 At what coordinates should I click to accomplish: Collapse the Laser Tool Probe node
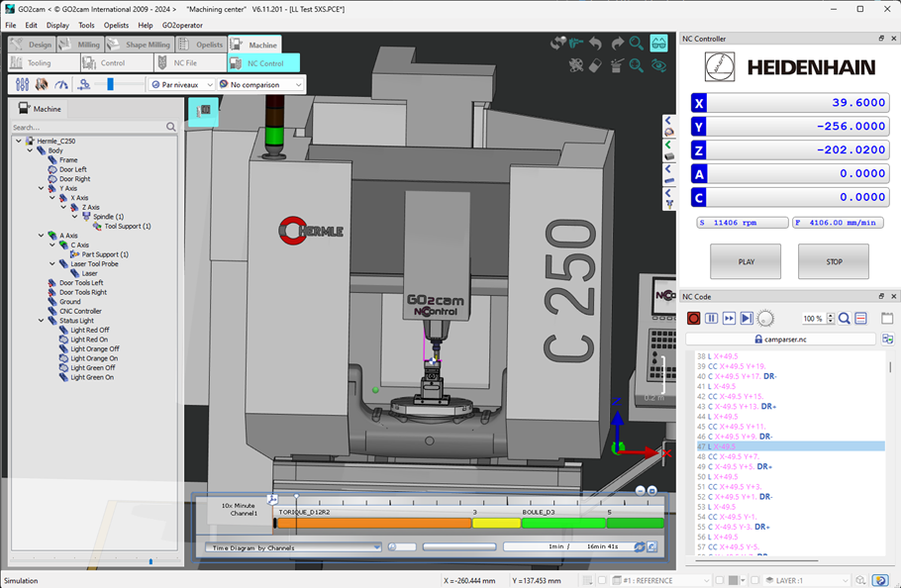52,263
